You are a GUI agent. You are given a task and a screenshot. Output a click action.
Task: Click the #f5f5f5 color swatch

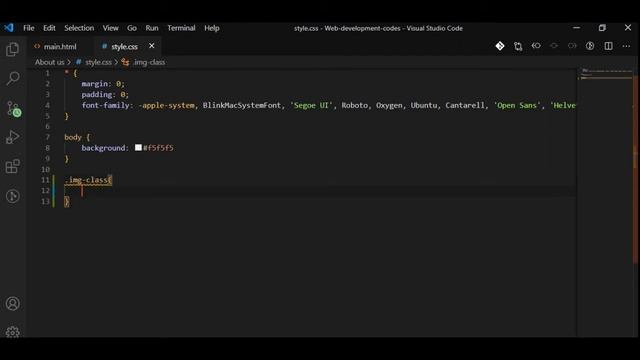tap(138, 147)
